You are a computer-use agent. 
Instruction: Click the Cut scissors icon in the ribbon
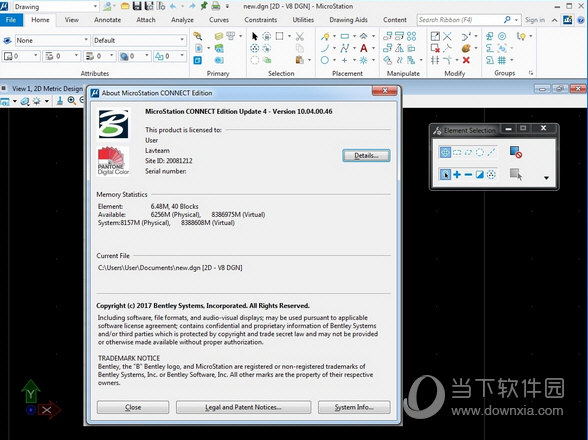(x=299, y=36)
